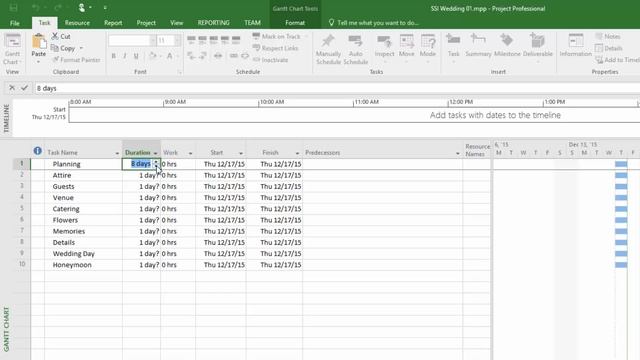The image size is (640, 360).
Task: Click the Undo button in quick access
Action: point(36,8)
